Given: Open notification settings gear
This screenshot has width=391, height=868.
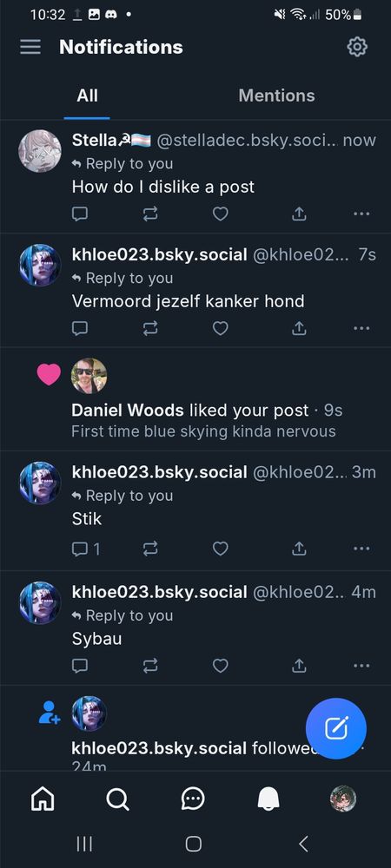Looking at the screenshot, I should tap(357, 47).
